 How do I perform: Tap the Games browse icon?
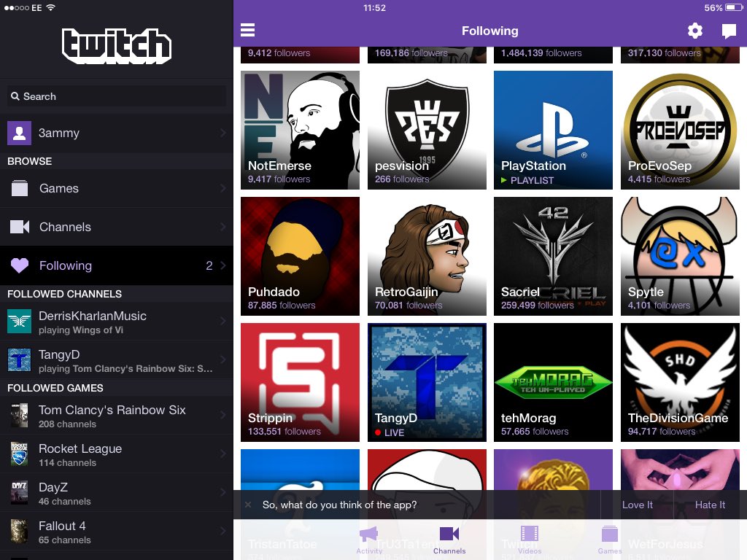20,188
